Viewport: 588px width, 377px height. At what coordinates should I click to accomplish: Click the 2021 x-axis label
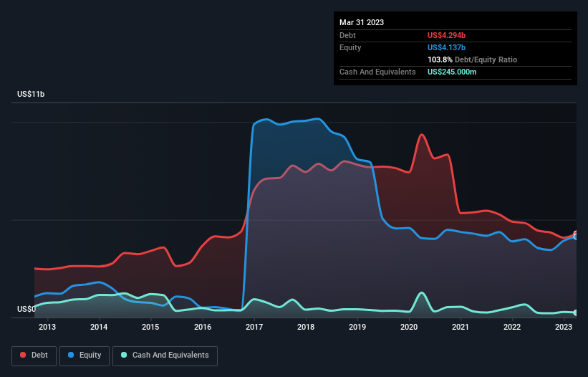tap(461, 327)
